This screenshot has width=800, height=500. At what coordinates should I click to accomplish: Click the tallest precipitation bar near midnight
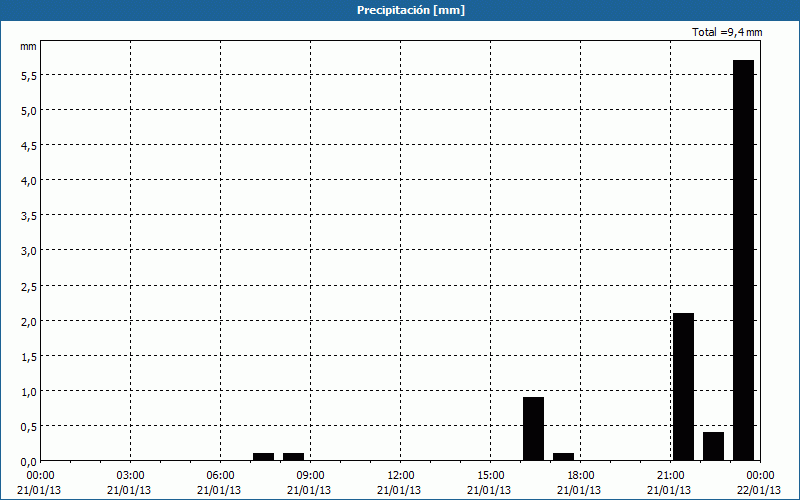click(x=743, y=260)
